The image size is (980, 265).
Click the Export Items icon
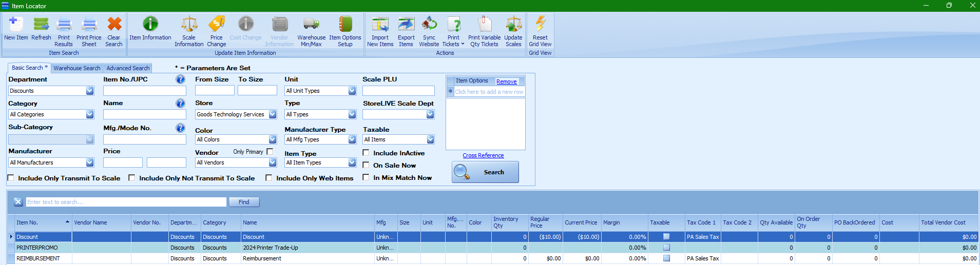(406, 24)
